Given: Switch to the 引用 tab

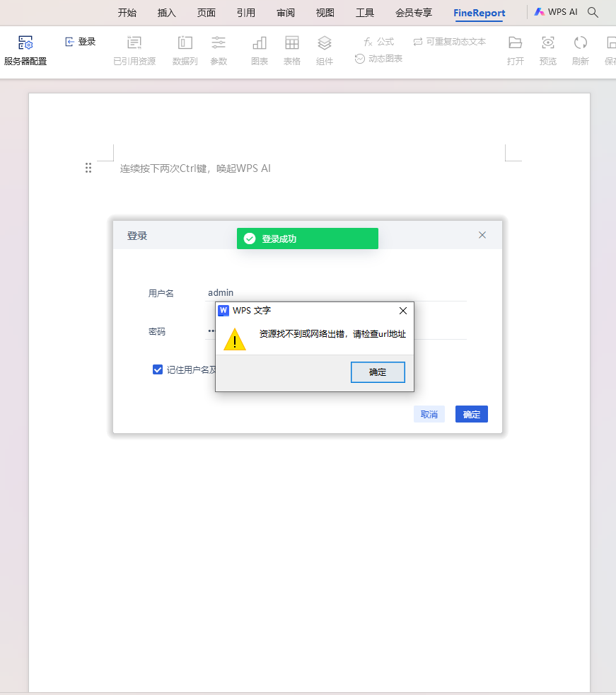Looking at the screenshot, I should coord(246,13).
